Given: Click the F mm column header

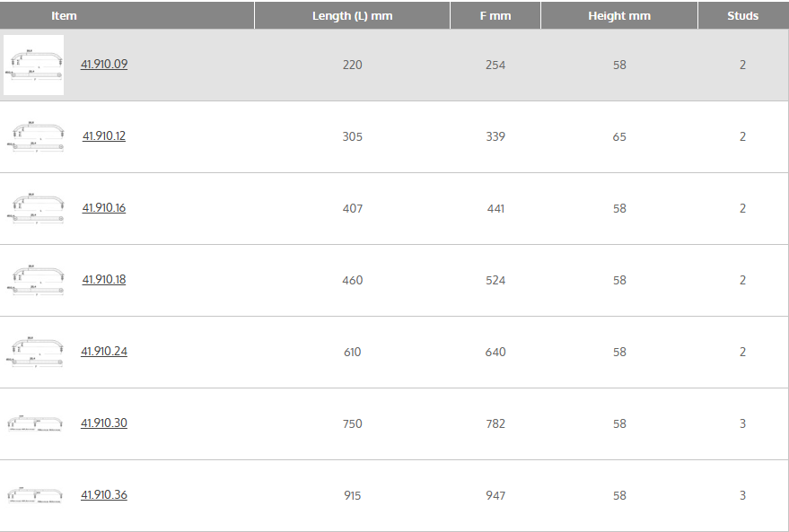Looking at the screenshot, I should pos(495,15).
